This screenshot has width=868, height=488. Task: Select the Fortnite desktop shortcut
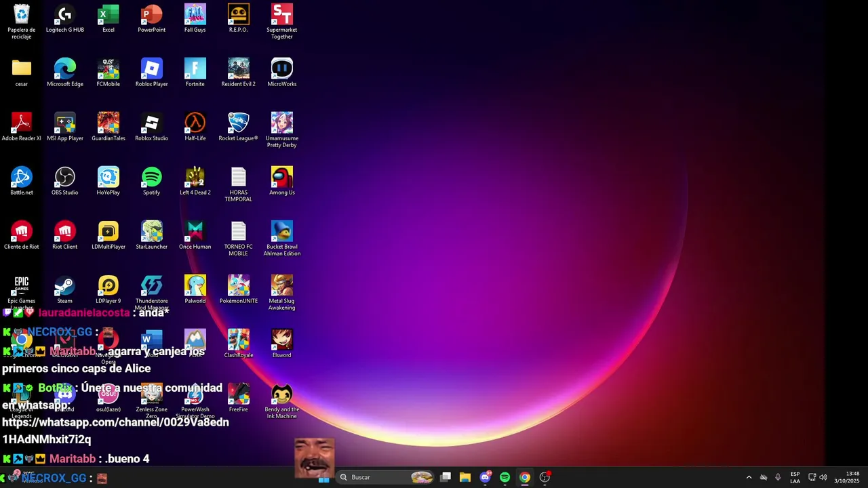[195, 73]
